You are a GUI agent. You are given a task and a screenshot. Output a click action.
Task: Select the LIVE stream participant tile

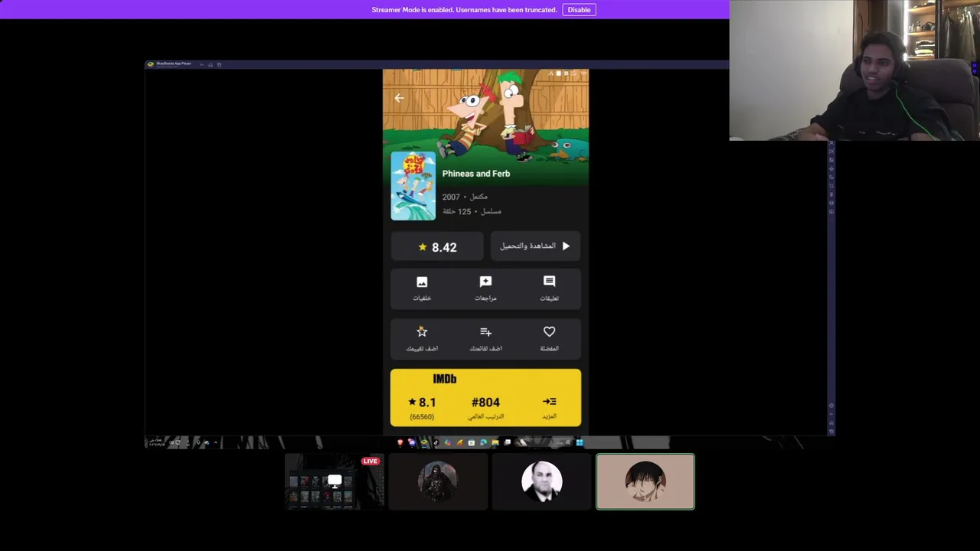click(x=335, y=481)
